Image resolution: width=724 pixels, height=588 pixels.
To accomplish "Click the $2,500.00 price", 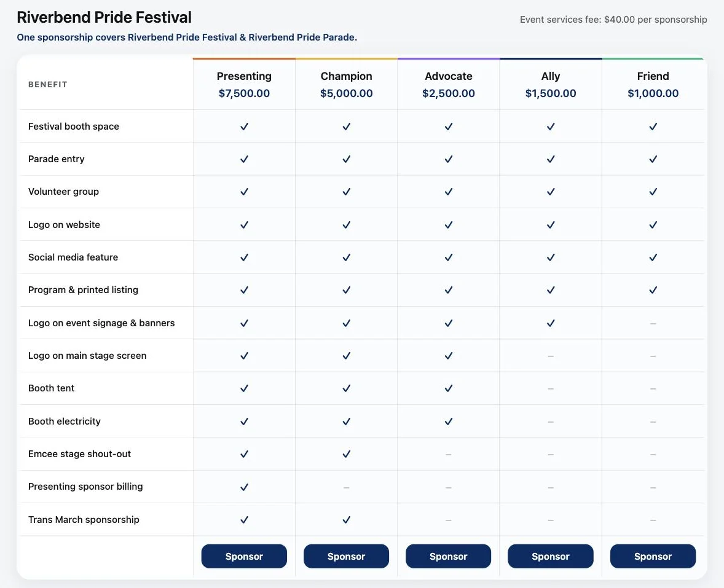I will pos(448,93).
